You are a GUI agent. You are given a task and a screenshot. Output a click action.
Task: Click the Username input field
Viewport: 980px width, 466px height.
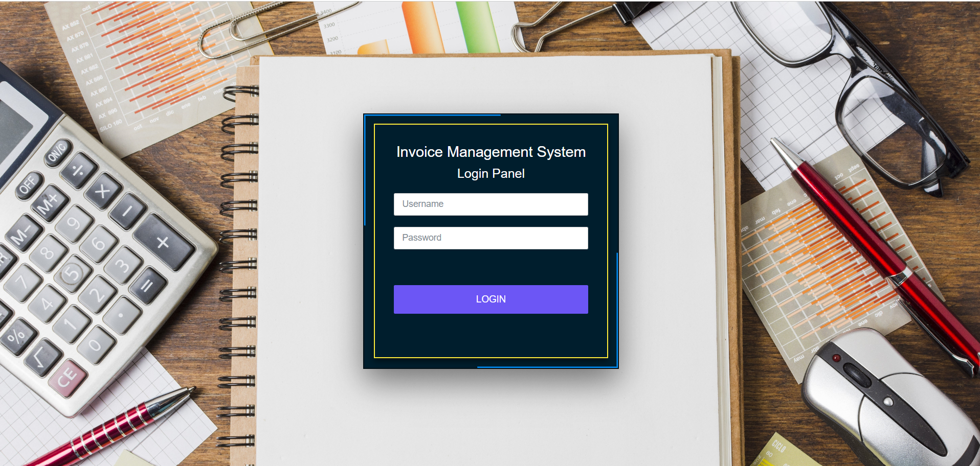[491, 204]
